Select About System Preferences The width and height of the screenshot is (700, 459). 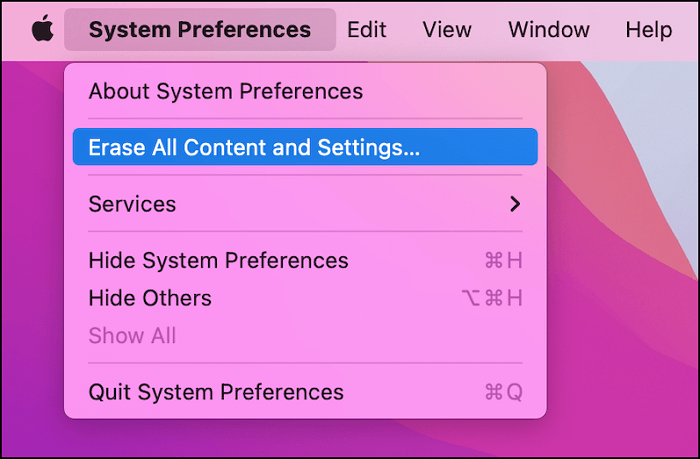[x=226, y=92]
